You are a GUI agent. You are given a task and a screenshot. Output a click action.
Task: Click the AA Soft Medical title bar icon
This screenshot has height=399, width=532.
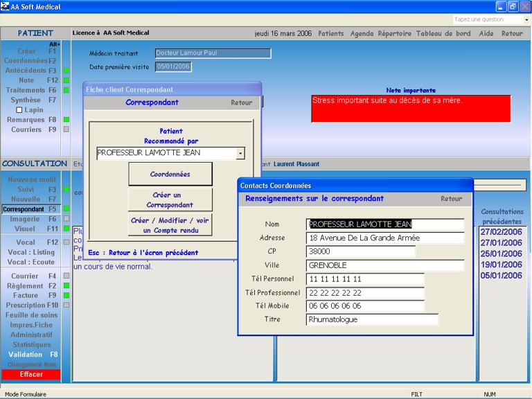tap(5, 6)
